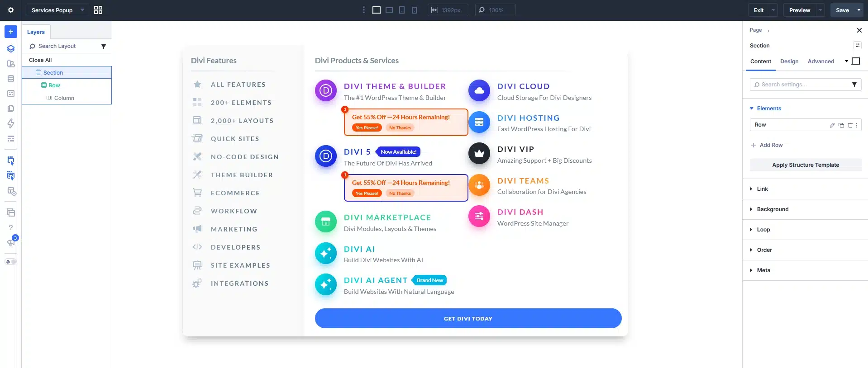Select the Layers tab
Screen dimensions: 868x368
pyautogui.click(x=36, y=32)
